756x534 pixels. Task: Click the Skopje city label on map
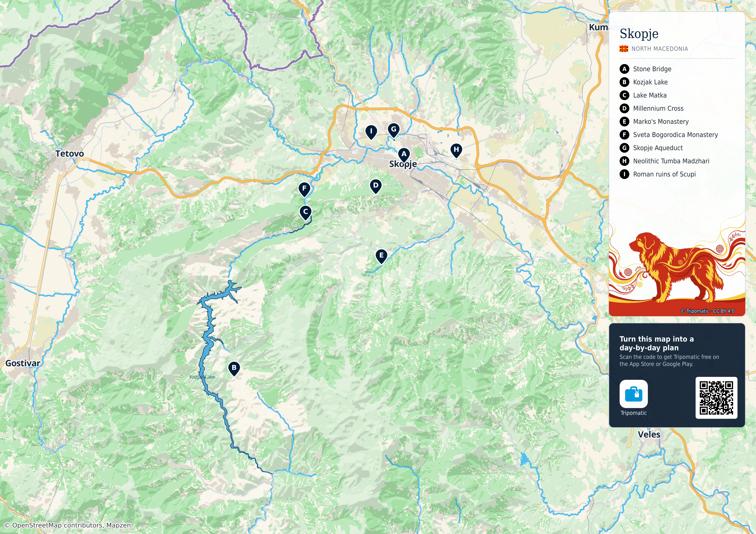[x=403, y=164]
